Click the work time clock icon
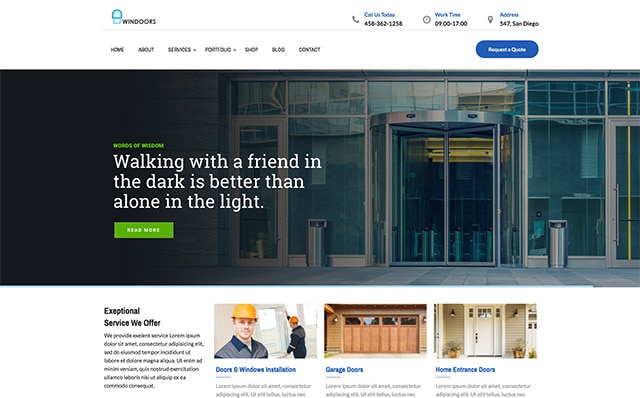640x398 pixels. [427, 20]
